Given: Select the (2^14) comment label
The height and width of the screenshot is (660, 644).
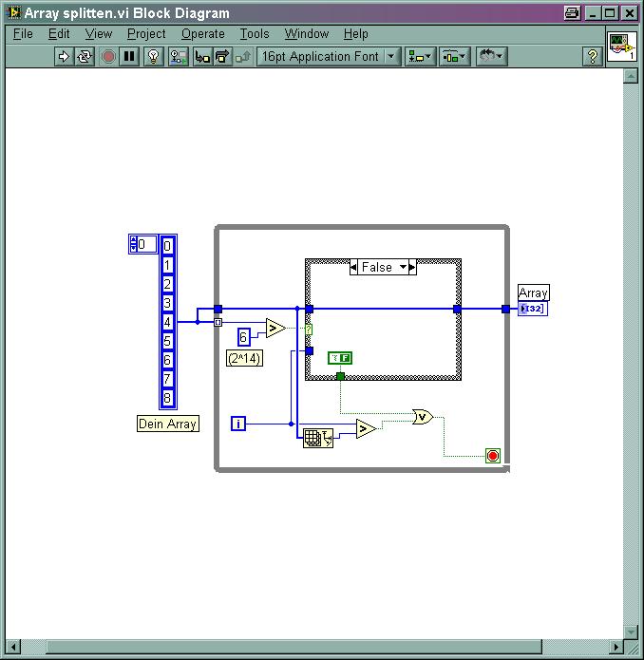Looking at the screenshot, I should point(244,358).
